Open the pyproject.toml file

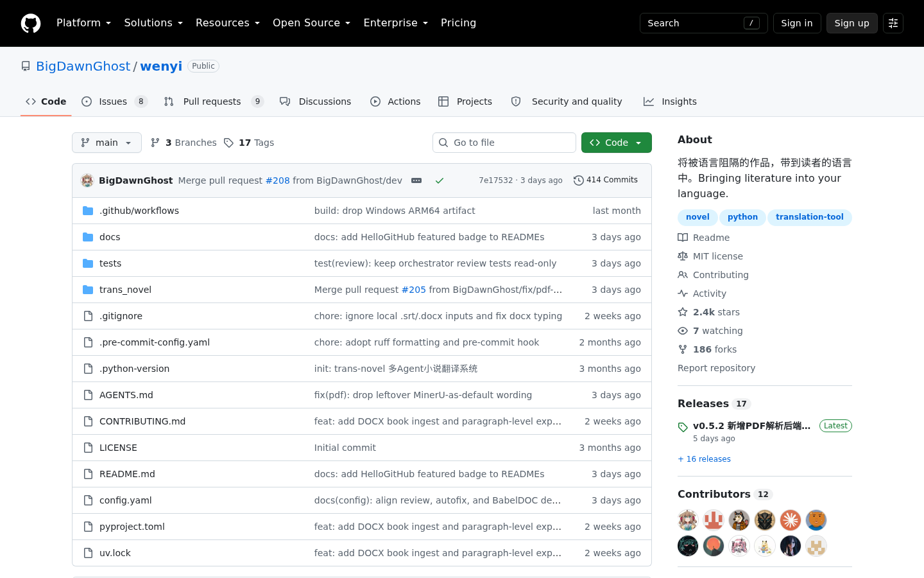pos(132,527)
